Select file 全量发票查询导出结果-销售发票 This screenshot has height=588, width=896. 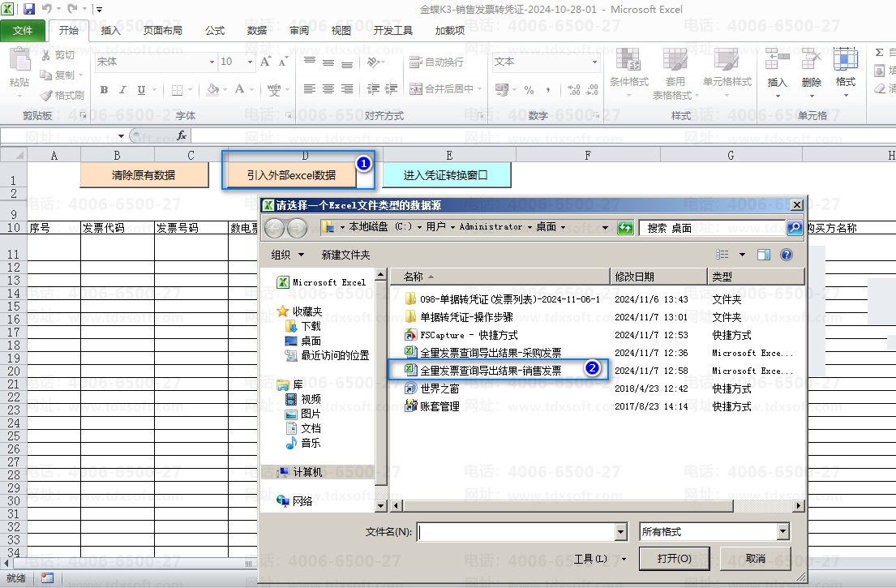491,371
